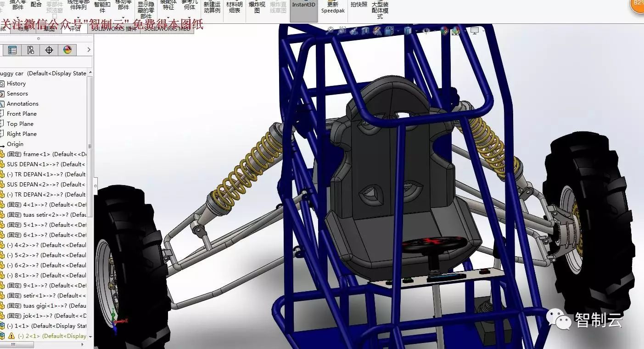The image size is (644, 349).
Task: Click 移动零部件 Move Component
Action: 123,5
